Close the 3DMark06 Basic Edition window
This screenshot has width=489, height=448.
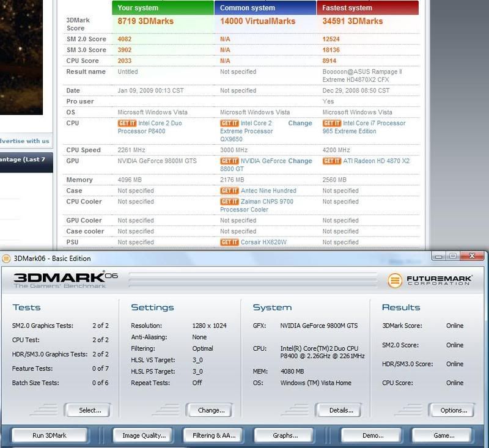[x=472, y=256]
